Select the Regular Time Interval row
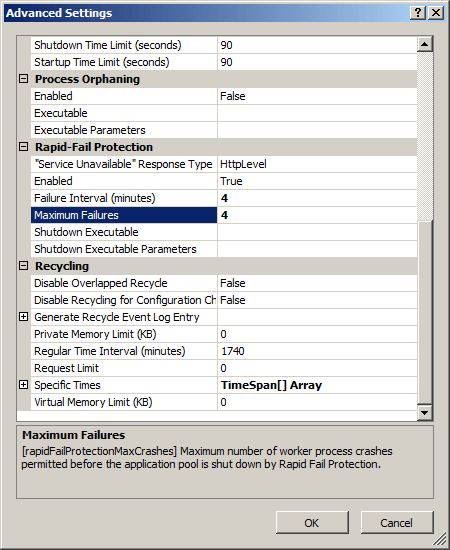Screen dimensions: 450x550 (x=224, y=351)
